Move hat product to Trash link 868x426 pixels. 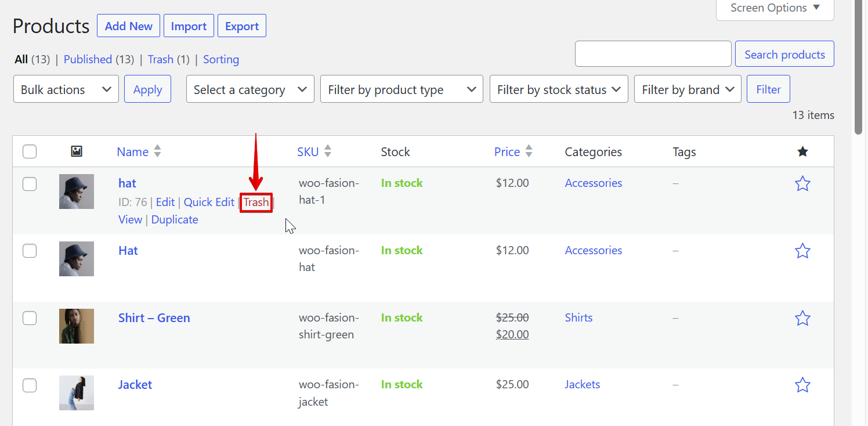point(256,202)
